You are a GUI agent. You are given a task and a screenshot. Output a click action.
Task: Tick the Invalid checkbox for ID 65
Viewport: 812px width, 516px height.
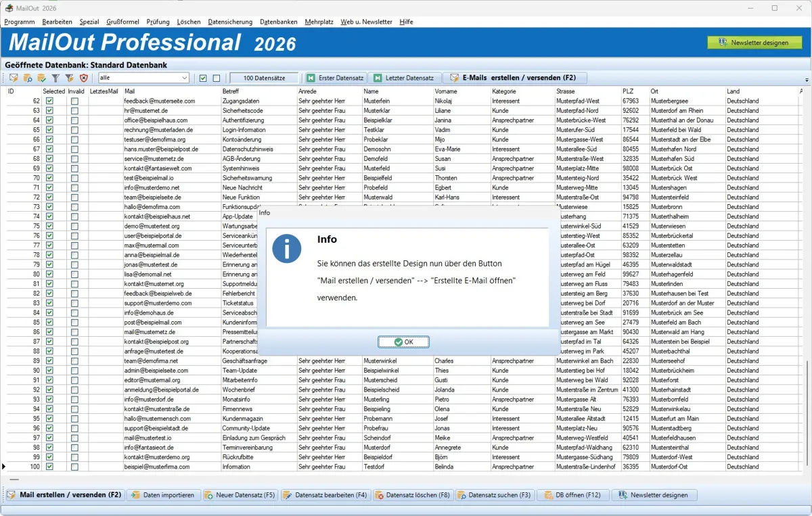74,130
